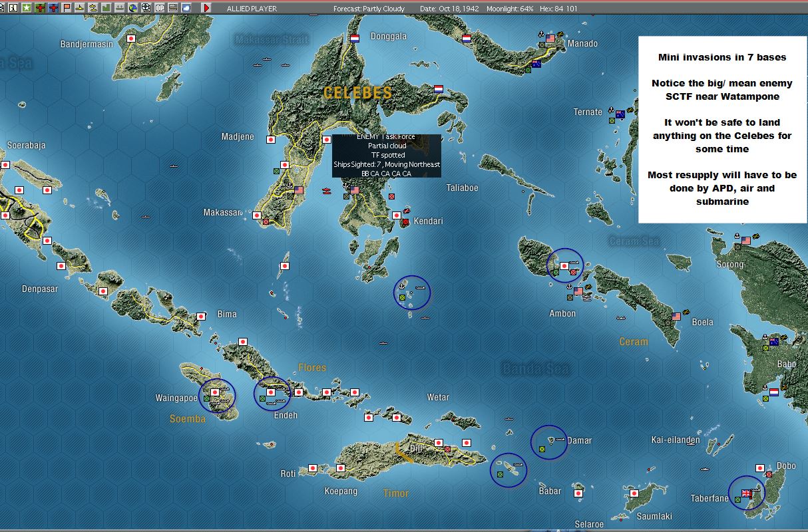This screenshot has width=808, height=532.
Task: Click the list/report toolbar icon beside OP
Action: coord(173,7)
